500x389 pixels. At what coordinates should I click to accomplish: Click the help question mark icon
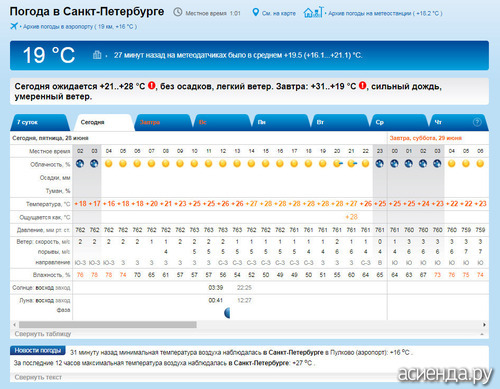coord(477,122)
